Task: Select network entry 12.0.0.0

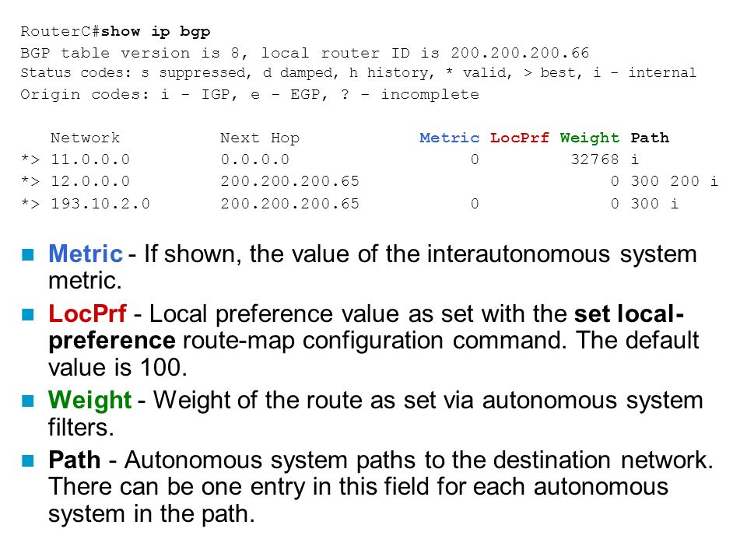Action: pyautogui.click(x=90, y=181)
